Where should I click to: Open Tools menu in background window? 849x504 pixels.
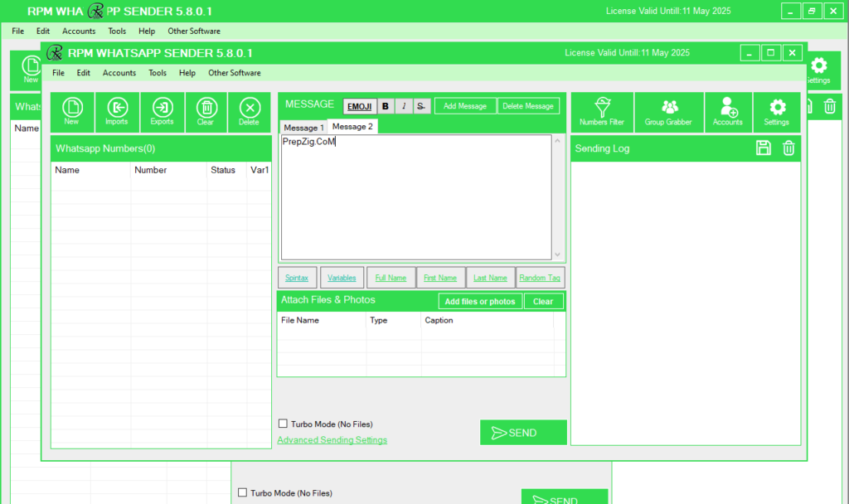[117, 31]
